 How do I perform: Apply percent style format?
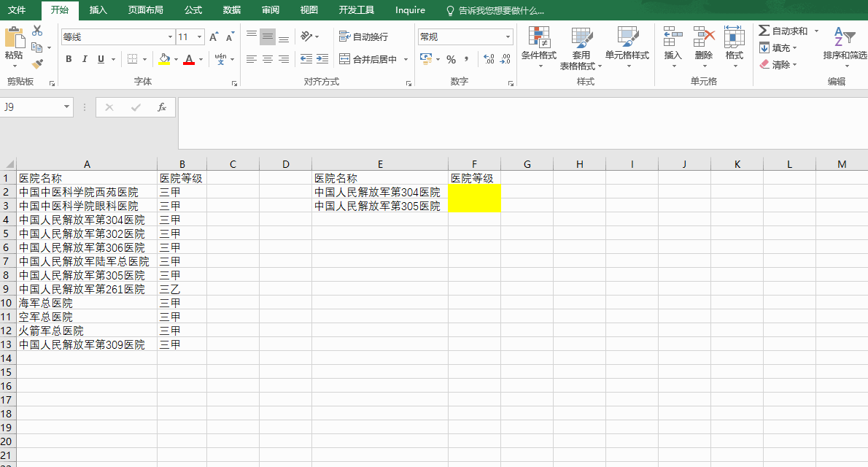click(452, 59)
